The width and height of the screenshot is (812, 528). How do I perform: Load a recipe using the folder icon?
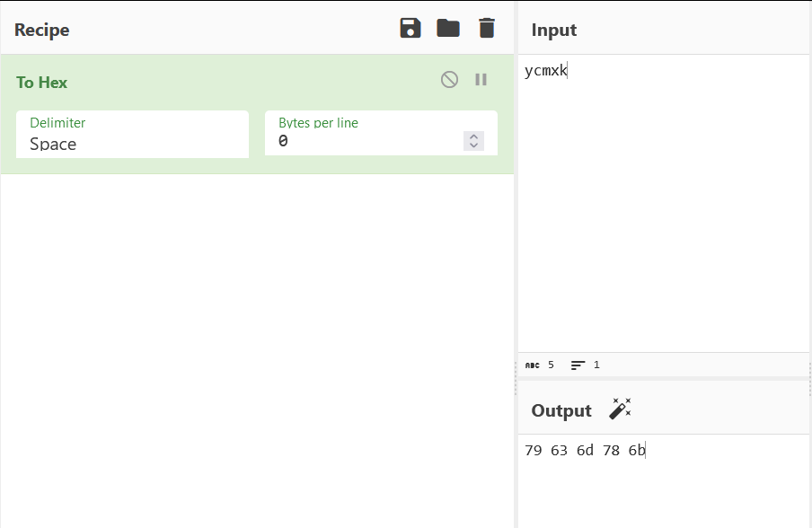pyautogui.click(x=448, y=28)
